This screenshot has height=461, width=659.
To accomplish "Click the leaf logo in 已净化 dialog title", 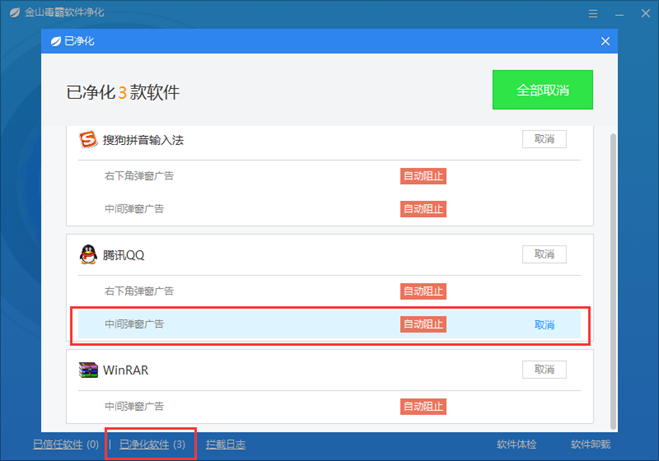I will 55,41.
